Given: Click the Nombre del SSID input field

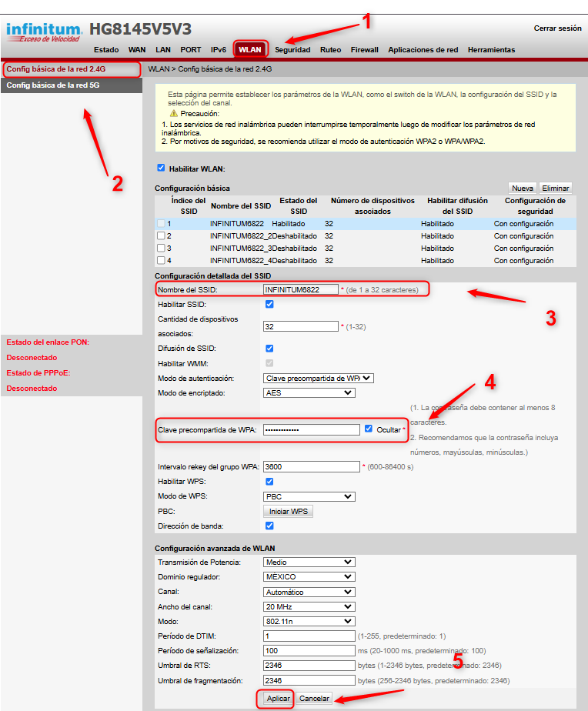Looking at the screenshot, I should [x=300, y=289].
